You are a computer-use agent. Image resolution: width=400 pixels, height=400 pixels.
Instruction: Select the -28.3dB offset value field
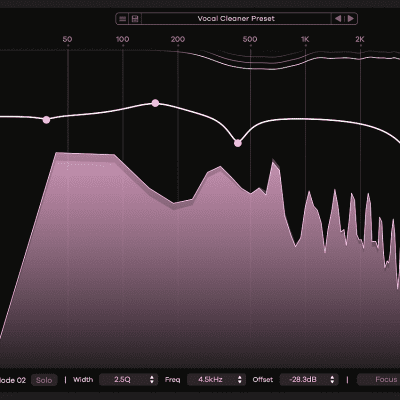pyautogui.click(x=309, y=379)
